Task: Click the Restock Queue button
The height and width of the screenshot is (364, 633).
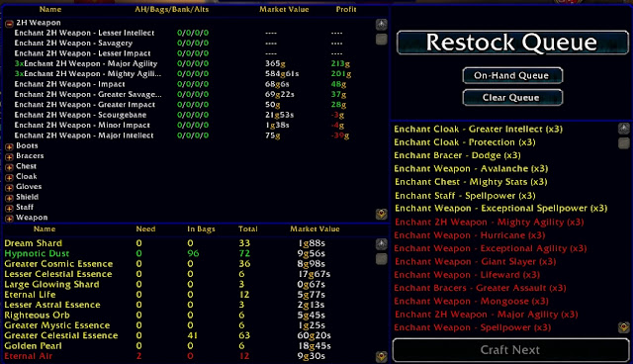Action: pos(512,43)
